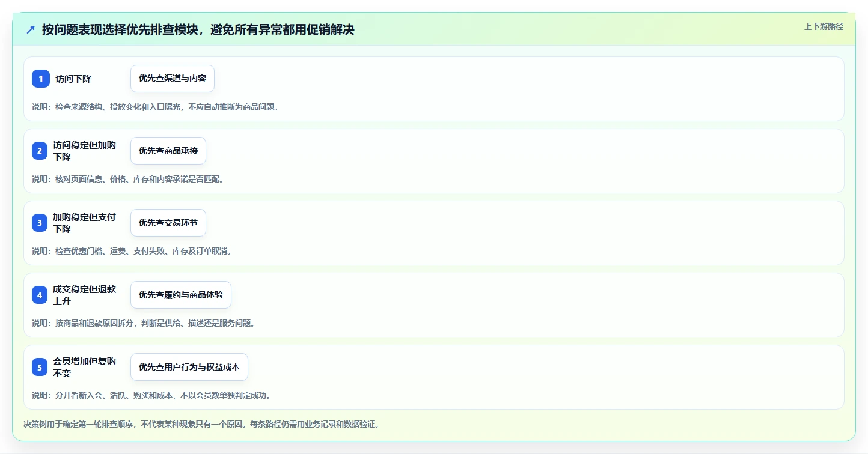
Task: Click the header title 按问题表现选择优先排查模块
Action: click(198, 29)
